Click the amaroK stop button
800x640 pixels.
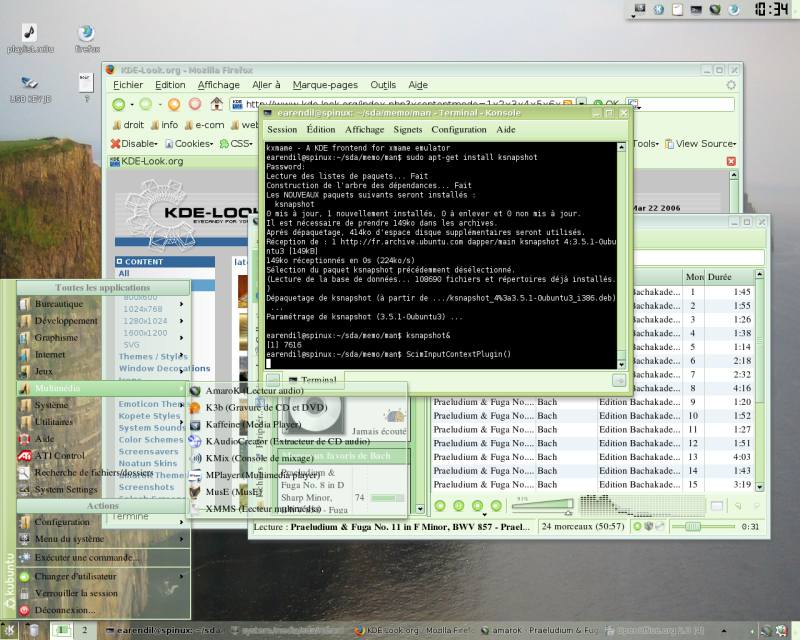tap(478, 505)
